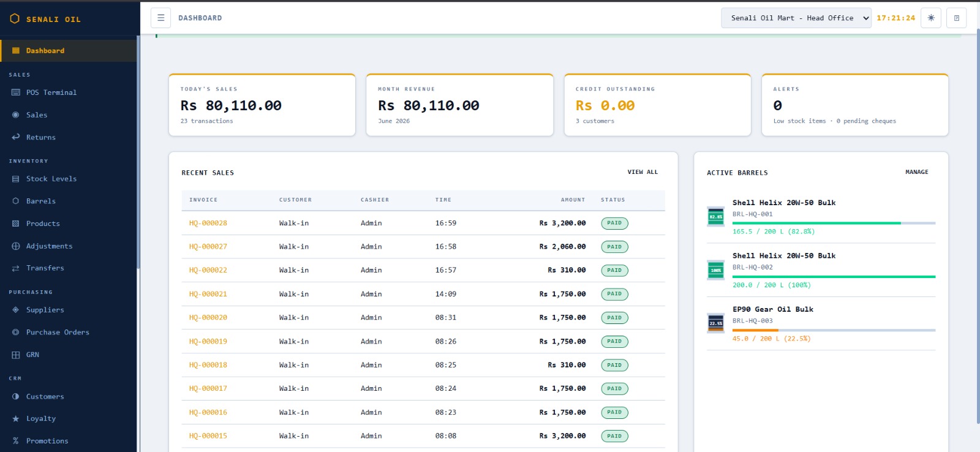Select the Dashboard menu item
The height and width of the screenshot is (452, 980).
[x=68, y=51]
